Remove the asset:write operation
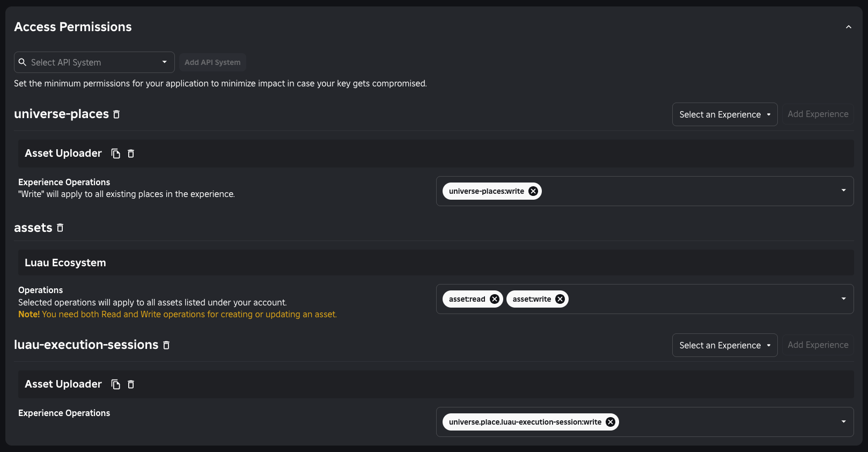Viewport: 868px width, 452px height. (559, 298)
